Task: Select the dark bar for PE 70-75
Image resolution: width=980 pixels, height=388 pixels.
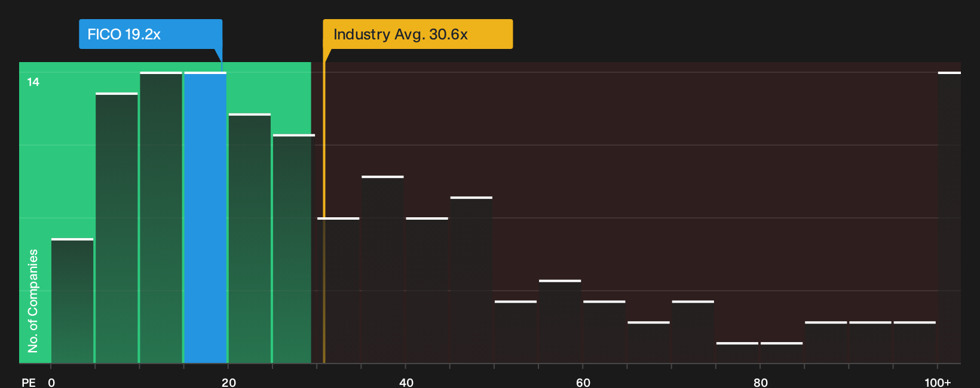Action: (693, 332)
